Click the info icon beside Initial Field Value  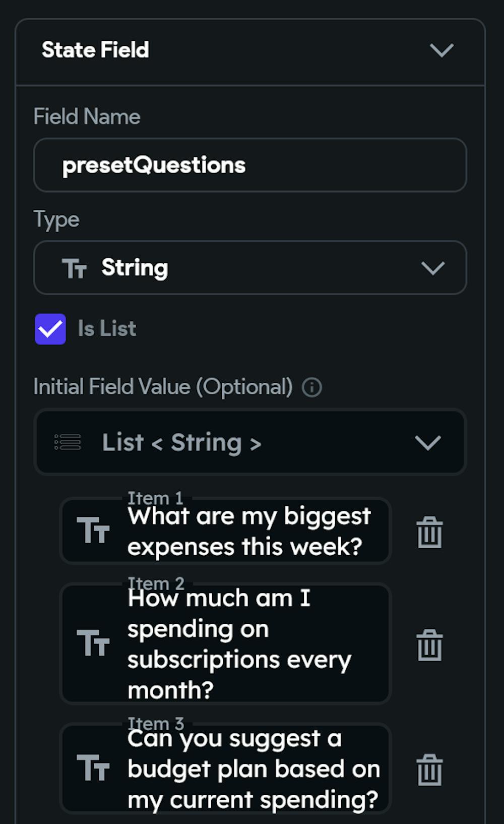tap(311, 387)
